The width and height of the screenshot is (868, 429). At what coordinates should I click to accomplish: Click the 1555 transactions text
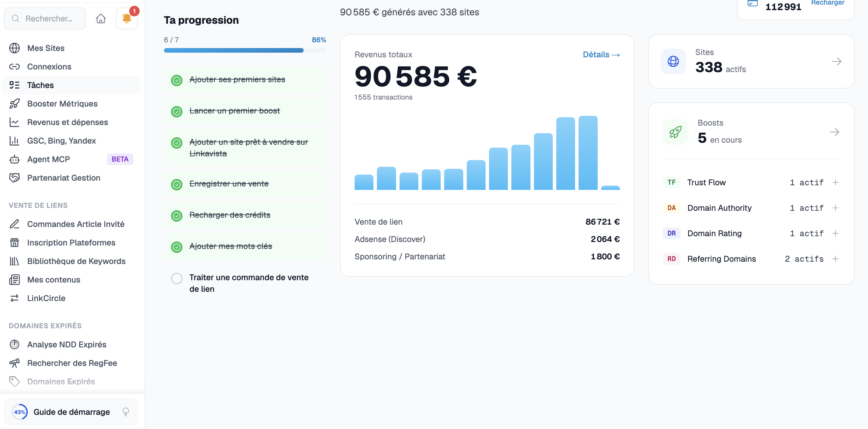(383, 97)
